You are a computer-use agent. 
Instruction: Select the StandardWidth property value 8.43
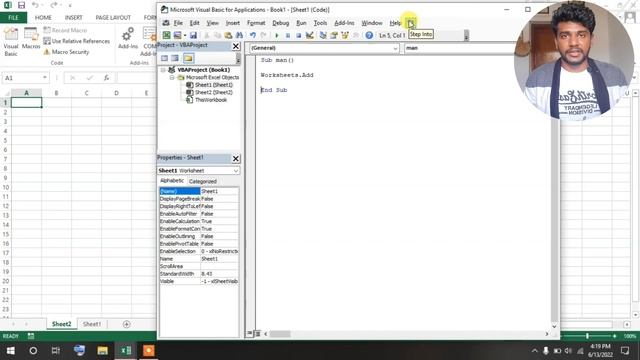(220, 274)
